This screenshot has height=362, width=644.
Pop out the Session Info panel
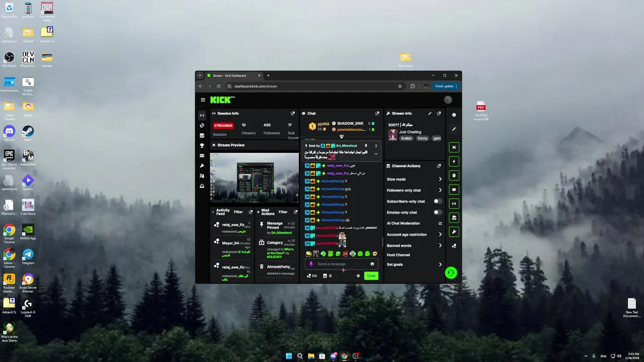click(x=293, y=114)
